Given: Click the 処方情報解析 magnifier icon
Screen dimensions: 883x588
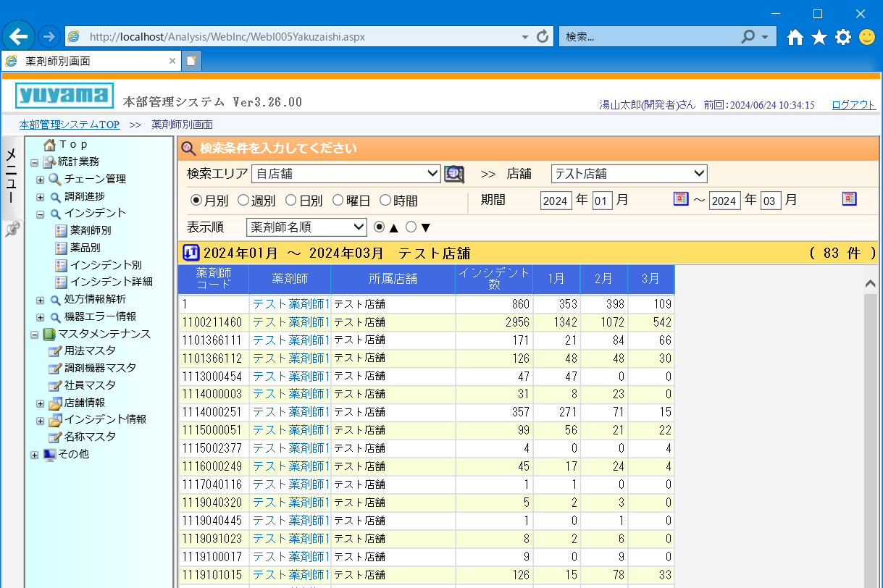Looking at the screenshot, I should (55, 299).
